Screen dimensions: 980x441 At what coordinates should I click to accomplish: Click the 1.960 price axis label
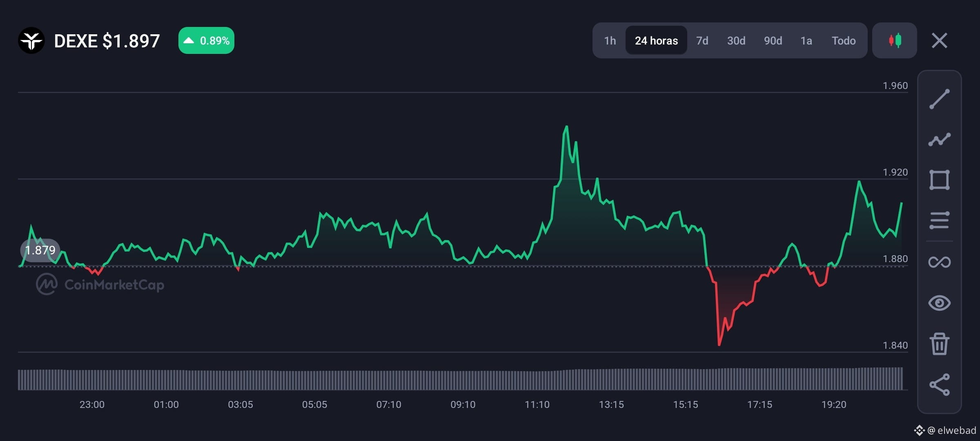click(x=895, y=85)
